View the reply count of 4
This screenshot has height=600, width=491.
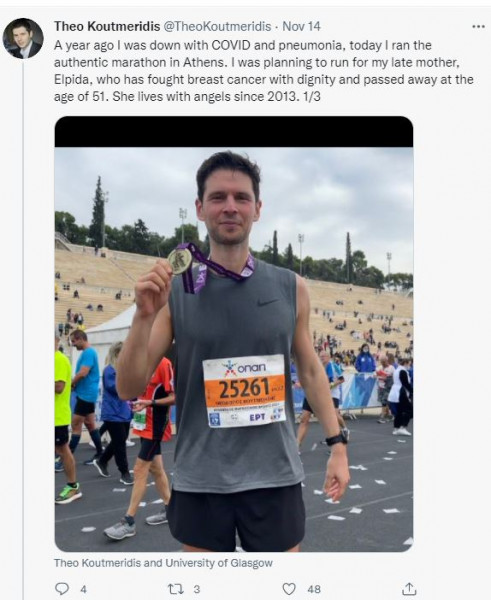83,589
